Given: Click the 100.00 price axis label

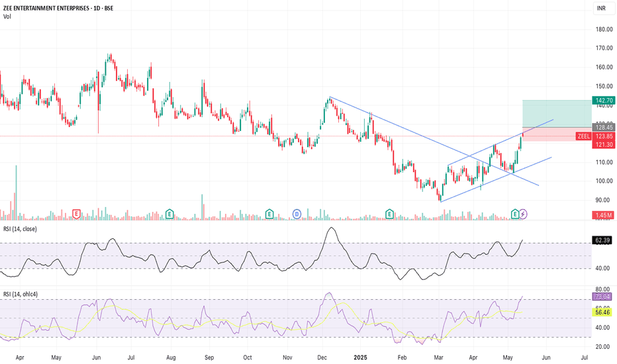Looking at the screenshot, I should pos(604,181).
